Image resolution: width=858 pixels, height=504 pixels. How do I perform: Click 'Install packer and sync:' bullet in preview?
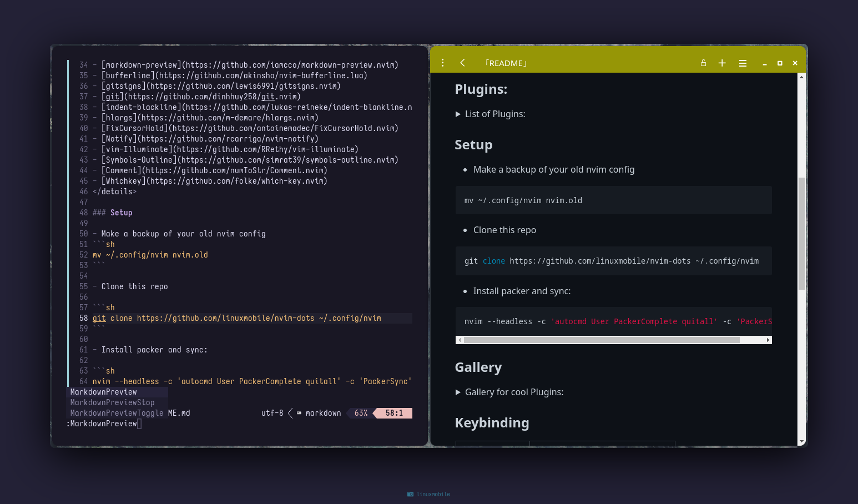522,291
